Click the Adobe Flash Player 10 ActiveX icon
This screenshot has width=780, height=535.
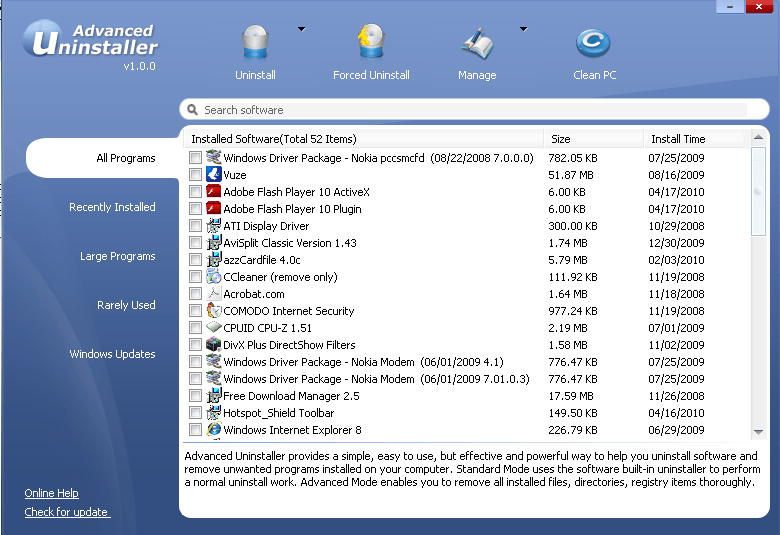click(214, 192)
